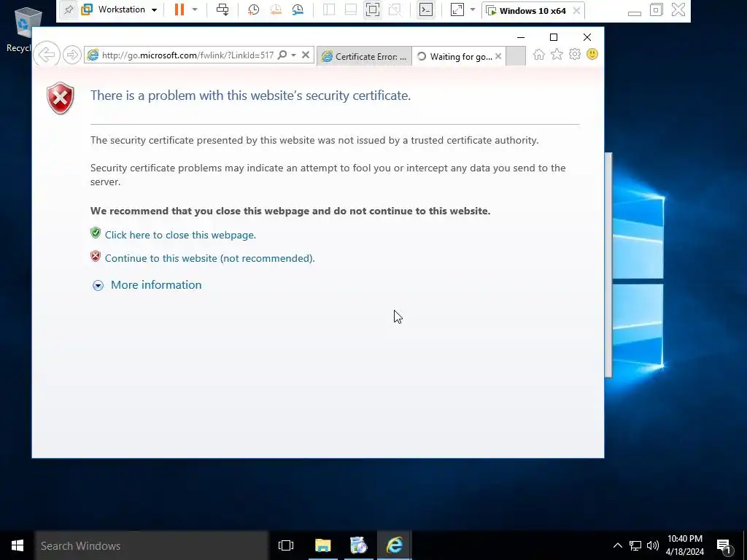This screenshot has height=560, width=747.
Task: Stop loading the page with the X button
Action: coord(306,55)
